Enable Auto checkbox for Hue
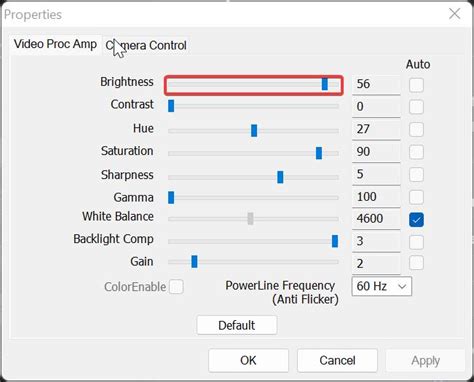This screenshot has width=474, height=382. (x=416, y=129)
